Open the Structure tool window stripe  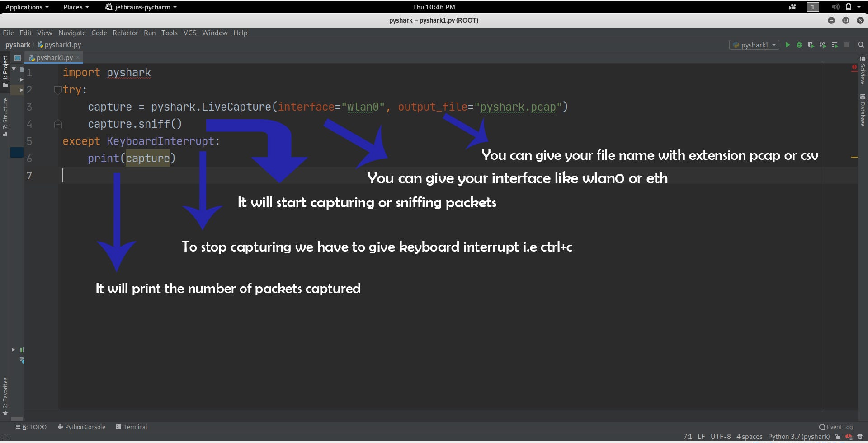point(5,117)
